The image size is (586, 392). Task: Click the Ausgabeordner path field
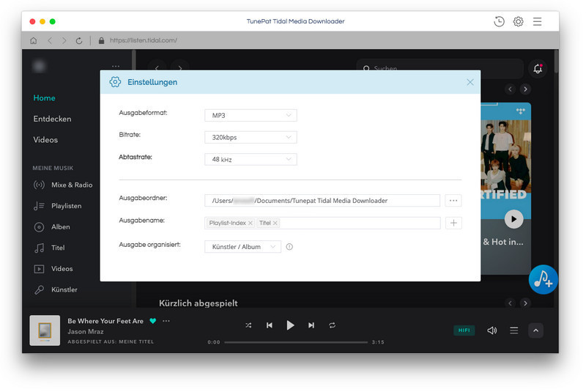coord(322,201)
